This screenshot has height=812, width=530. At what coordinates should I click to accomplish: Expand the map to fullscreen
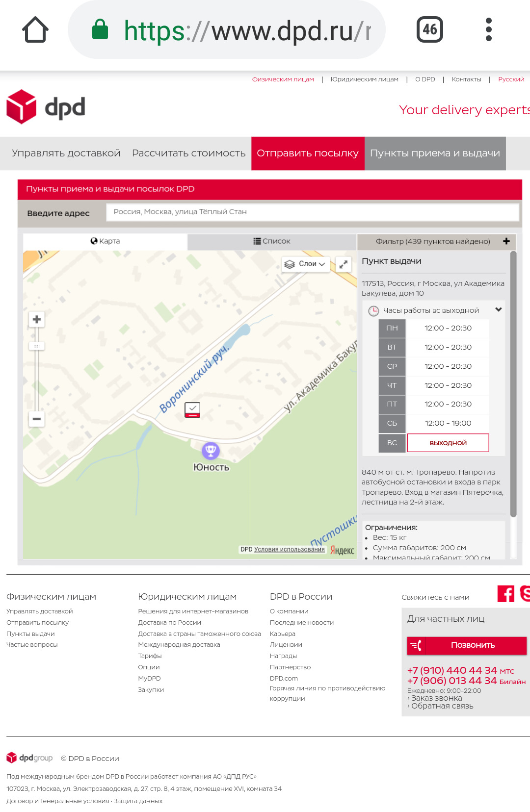(344, 264)
